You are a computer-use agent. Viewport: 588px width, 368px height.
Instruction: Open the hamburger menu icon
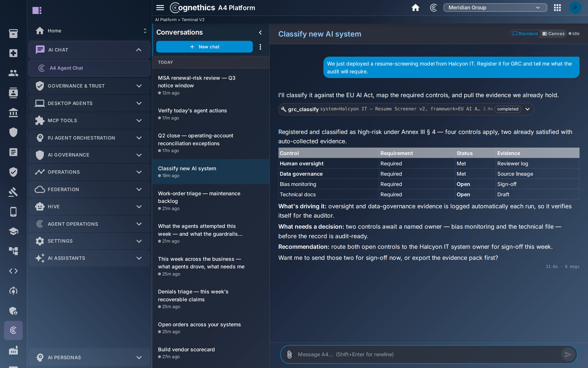(160, 8)
